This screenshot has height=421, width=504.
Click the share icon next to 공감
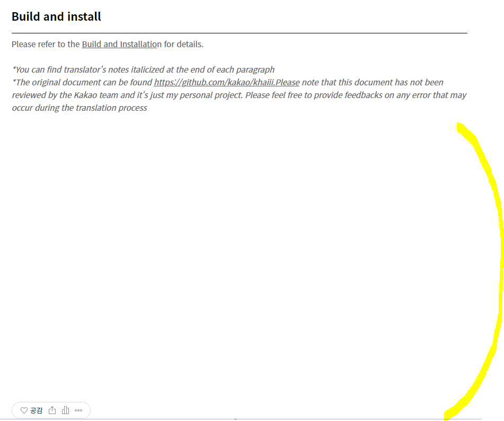pyautogui.click(x=52, y=410)
